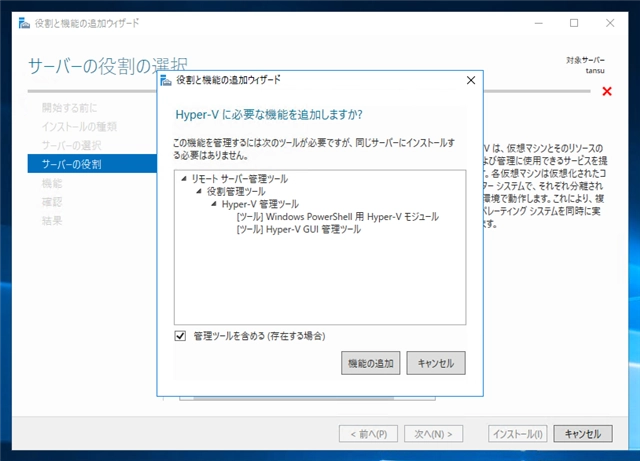Click the 機能の追加 button
This screenshot has height=461, width=640.
pyautogui.click(x=370, y=363)
